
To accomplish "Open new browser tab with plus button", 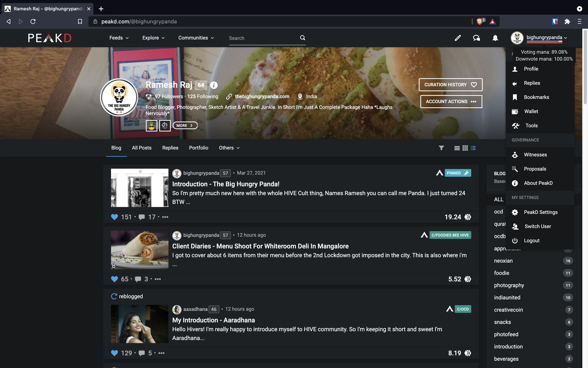I will pyautogui.click(x=101, y=9).
